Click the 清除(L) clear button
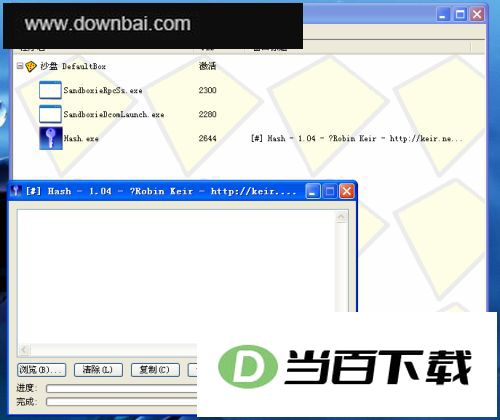The image size is (500, 420). point(98,370)
